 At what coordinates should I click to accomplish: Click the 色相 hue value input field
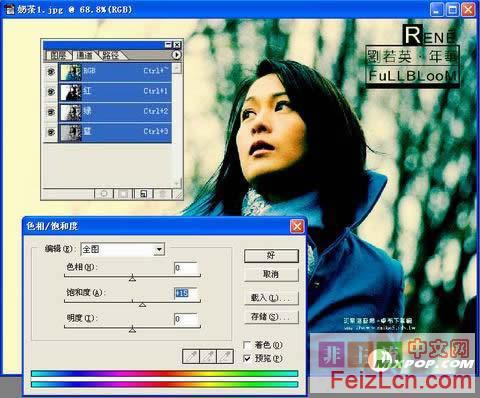(186, 268)
